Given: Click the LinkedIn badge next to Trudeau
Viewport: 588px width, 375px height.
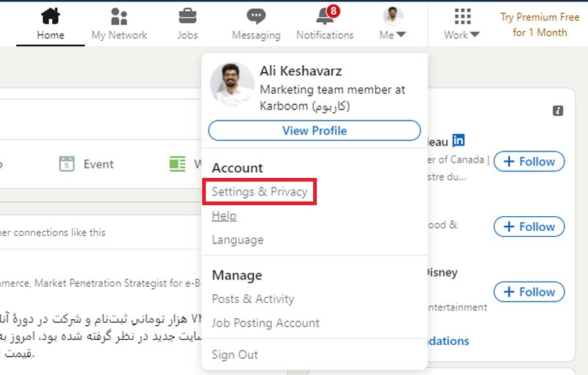Looking at the screenshot, I should [459, 140].
